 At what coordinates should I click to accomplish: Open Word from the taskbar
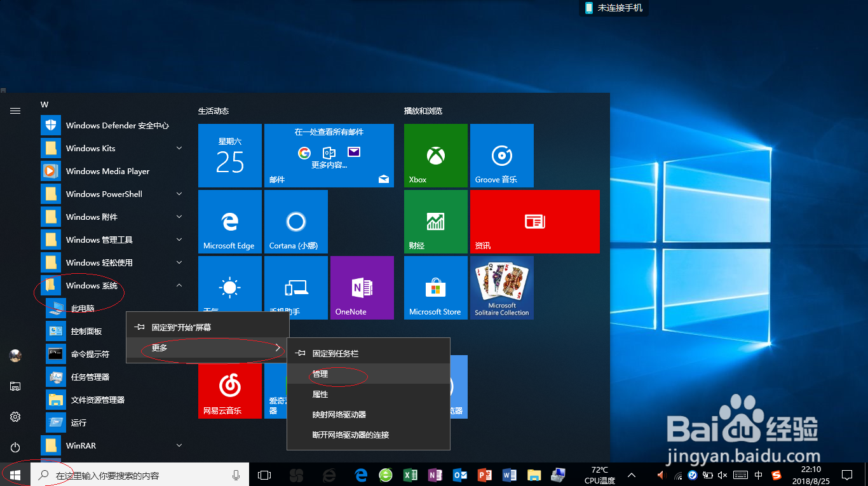510,475
